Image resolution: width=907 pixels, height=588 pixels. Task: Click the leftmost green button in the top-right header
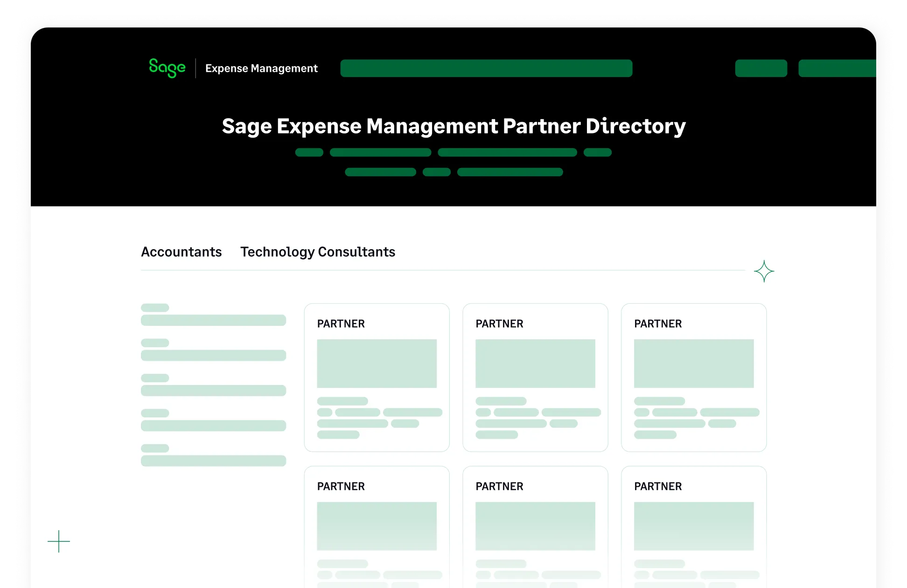[760, 68]
